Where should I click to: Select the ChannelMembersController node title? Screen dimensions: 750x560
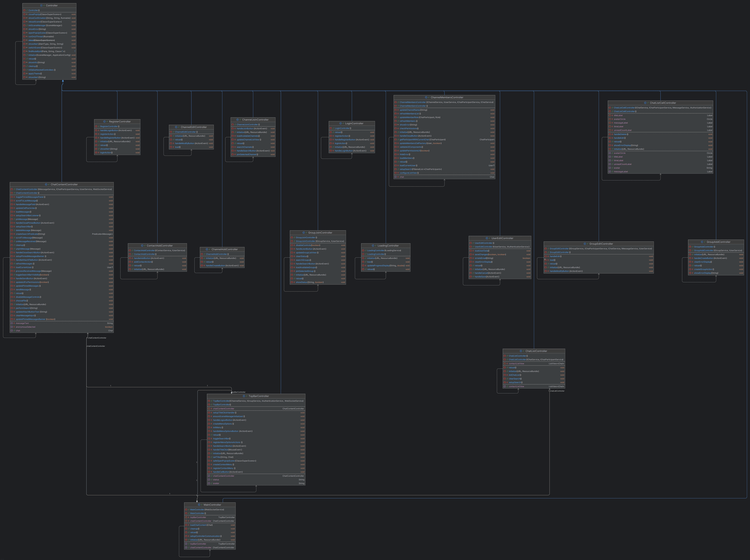click(447, 97)
